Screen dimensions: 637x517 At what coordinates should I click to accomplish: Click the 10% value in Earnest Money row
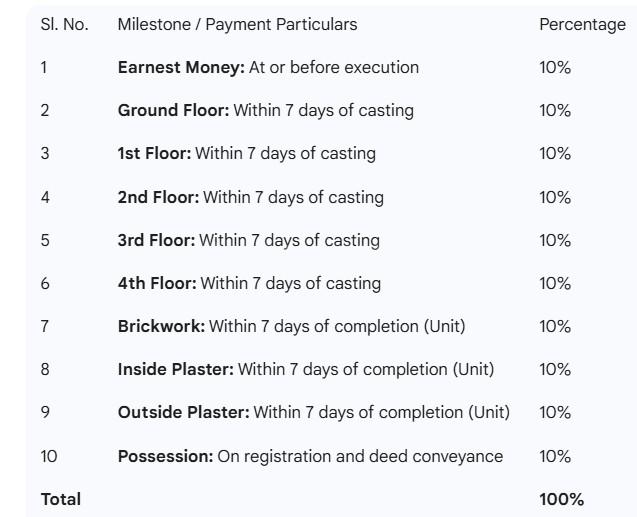pyautogui.click(x=555, y=67)
